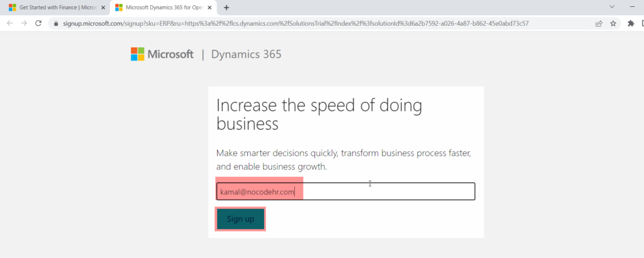Click the Microsoft logo
Image resolution: width=644 pixels, height=258 pixels.
162,54
